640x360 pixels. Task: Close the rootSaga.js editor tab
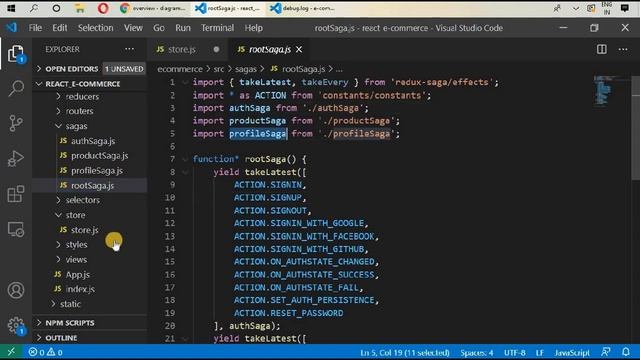coord(299,49)
